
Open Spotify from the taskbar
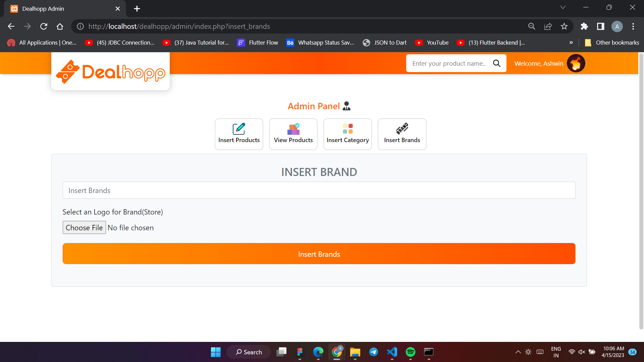pyautogui.click(x=410, y=352)
